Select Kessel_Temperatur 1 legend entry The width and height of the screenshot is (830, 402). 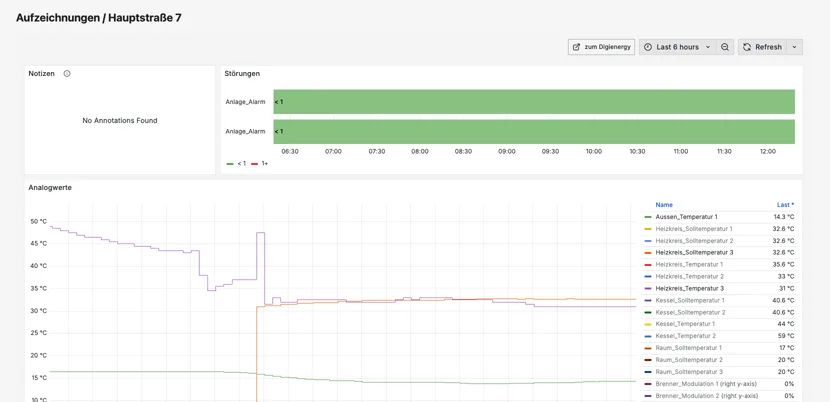[685, 324]
